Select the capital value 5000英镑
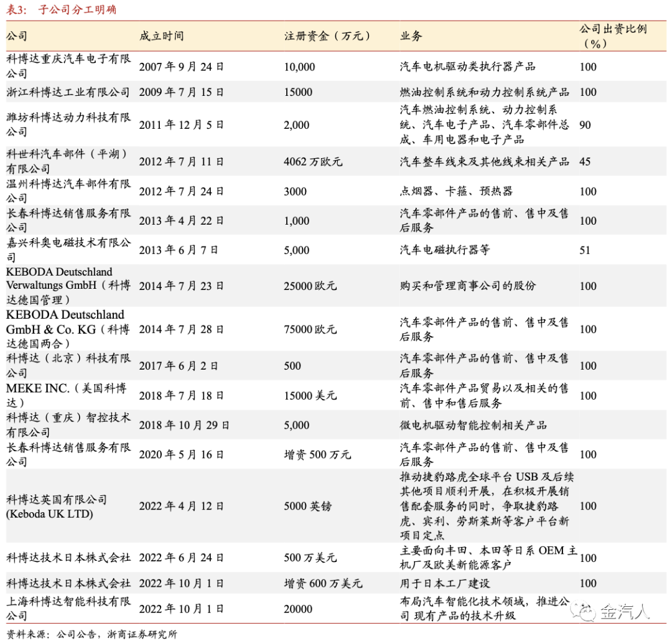Viewport: 672px width, 641px height. 308,507
